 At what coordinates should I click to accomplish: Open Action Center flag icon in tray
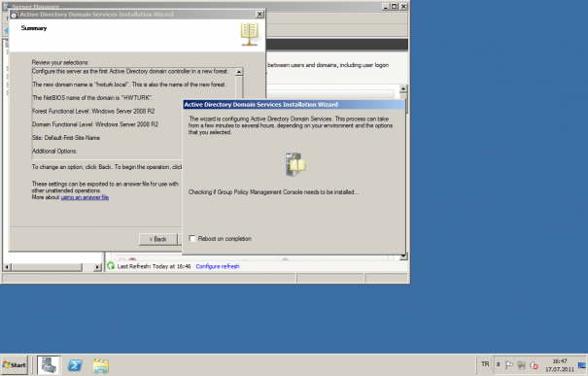(x=509, y=364)
